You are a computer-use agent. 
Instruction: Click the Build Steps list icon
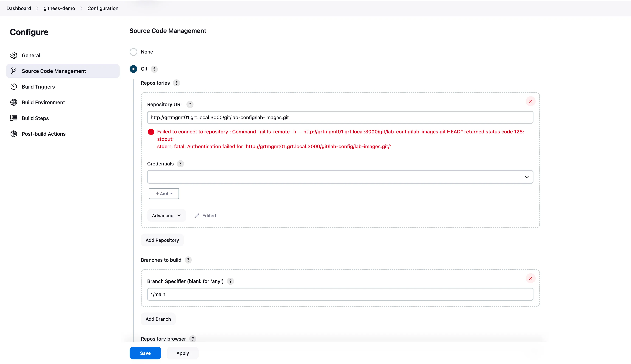14,118
